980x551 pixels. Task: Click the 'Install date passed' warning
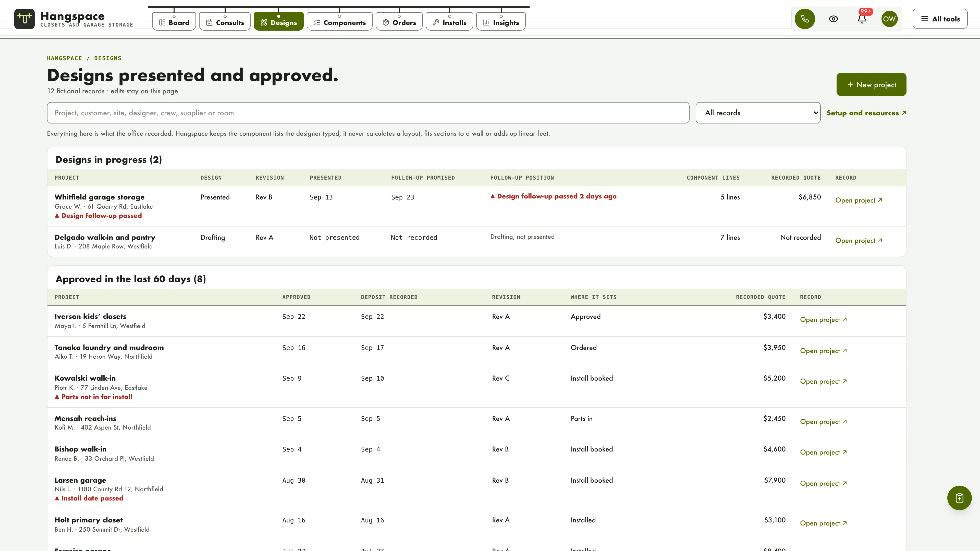pos(89,498)
